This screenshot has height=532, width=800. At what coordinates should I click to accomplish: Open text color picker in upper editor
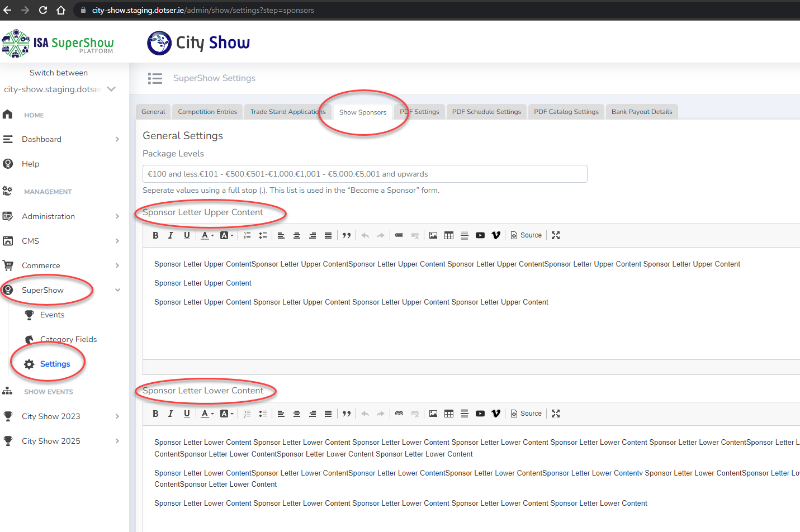pos(207,235)
